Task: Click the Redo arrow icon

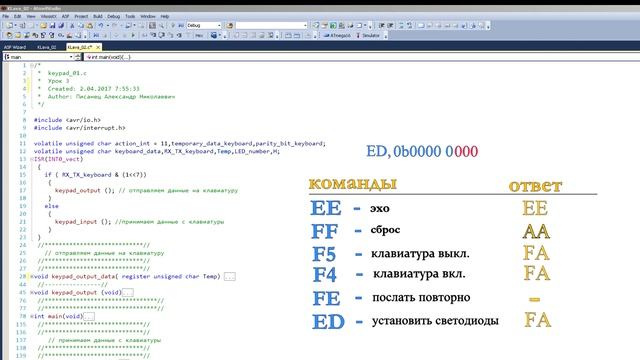Action: pyautogui.click(x=115, y=25)
